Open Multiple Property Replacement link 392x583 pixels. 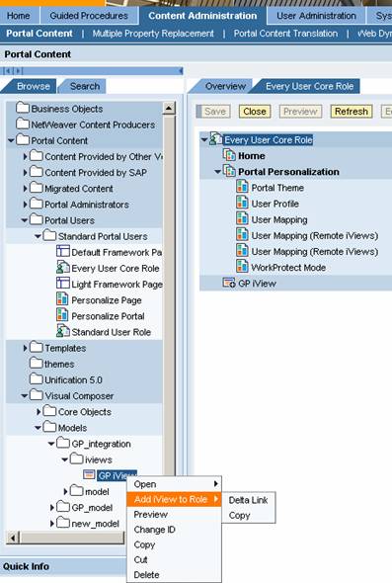click(153, 34)
